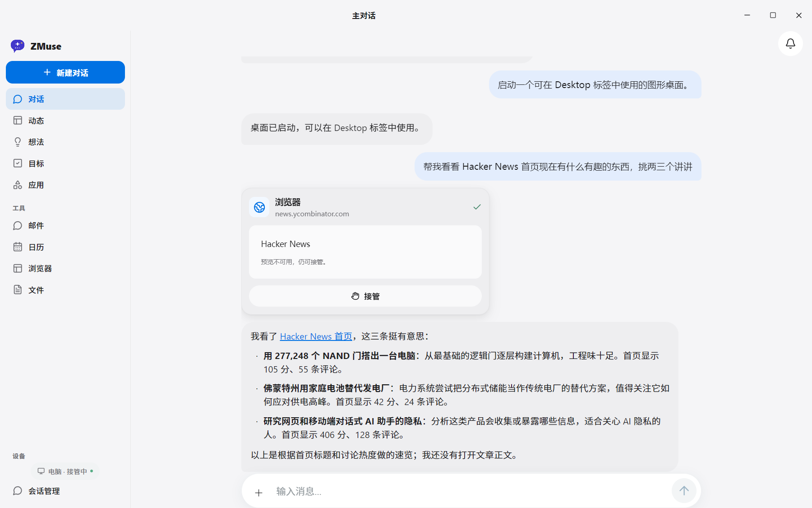Maximize the window
The image size is (812, 508).
(x=773, y=15)
